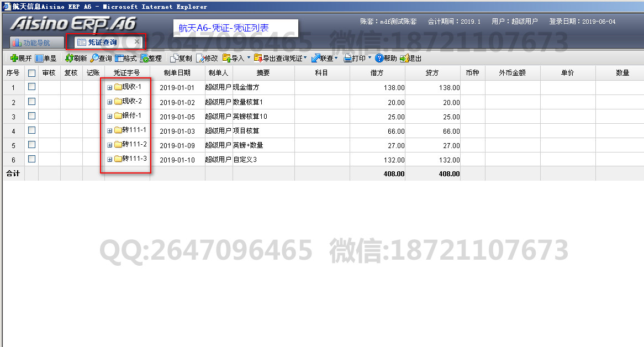The width and height of the screenshot is (644, 347).
Task: Tick the checkbox for row 1
Action: [31, 87]
